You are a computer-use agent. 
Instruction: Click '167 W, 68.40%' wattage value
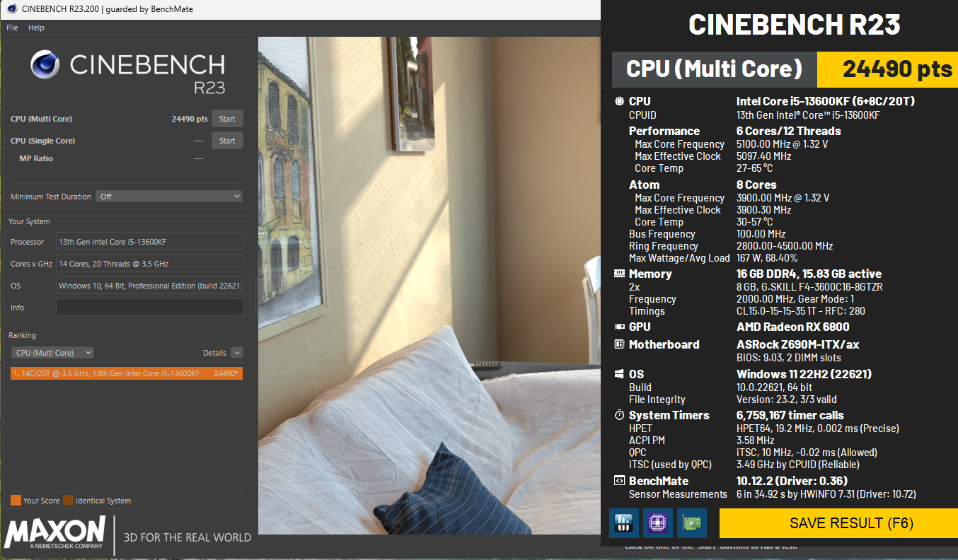pyautogui.click(x=767, y=258)
